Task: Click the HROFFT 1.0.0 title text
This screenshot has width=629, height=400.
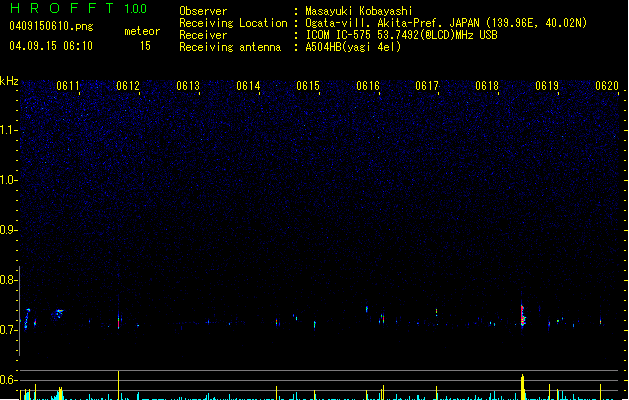Action: coord(79,8)
